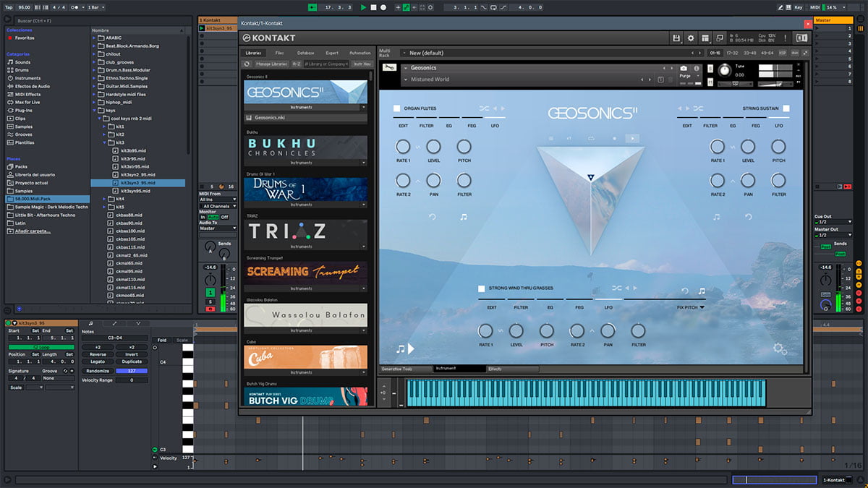The image size is (868, 488).
Task: Toggle the STRING SUSTAIN checkbox
Action: 786,108
